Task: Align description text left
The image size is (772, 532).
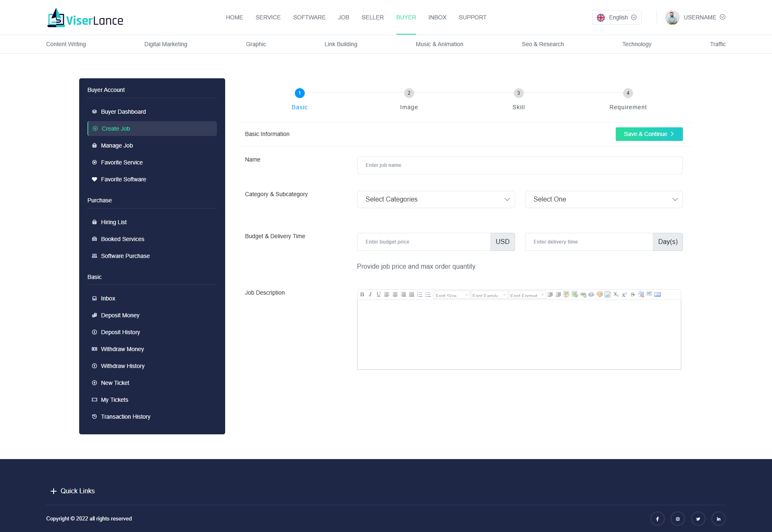Action: click(x=387, y=294)
